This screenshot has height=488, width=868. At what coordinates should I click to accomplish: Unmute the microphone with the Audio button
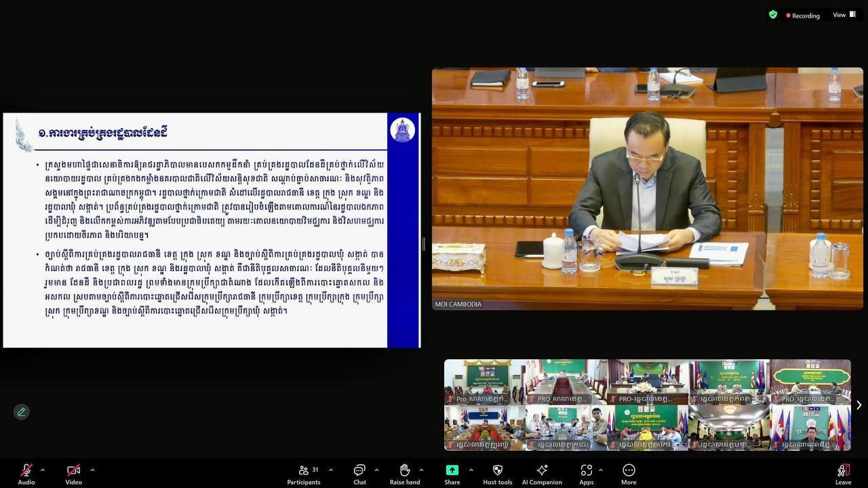[x=26, y=471]
